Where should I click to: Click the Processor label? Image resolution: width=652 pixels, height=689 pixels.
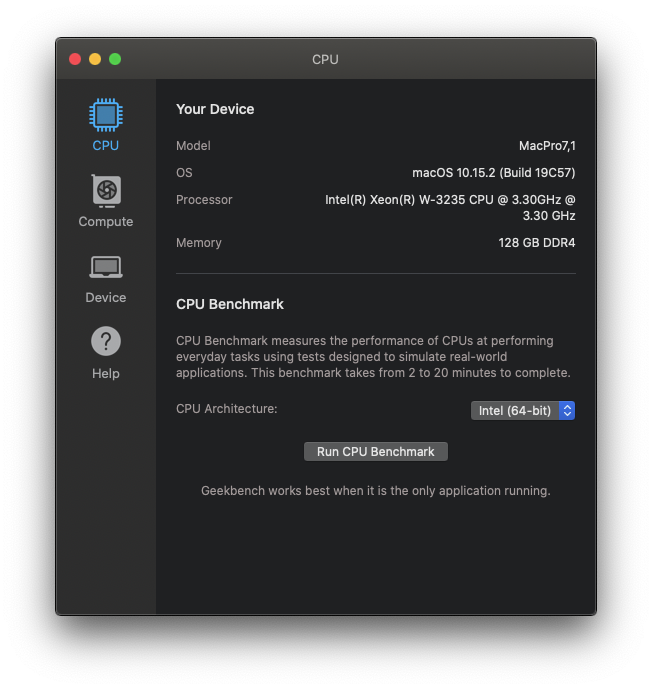coord(204,200)
